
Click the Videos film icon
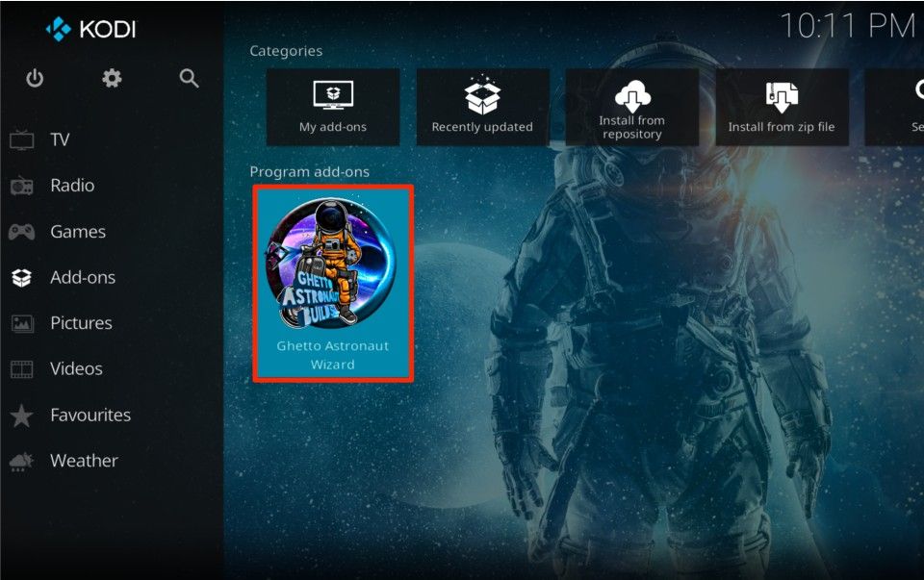[22, 369]
